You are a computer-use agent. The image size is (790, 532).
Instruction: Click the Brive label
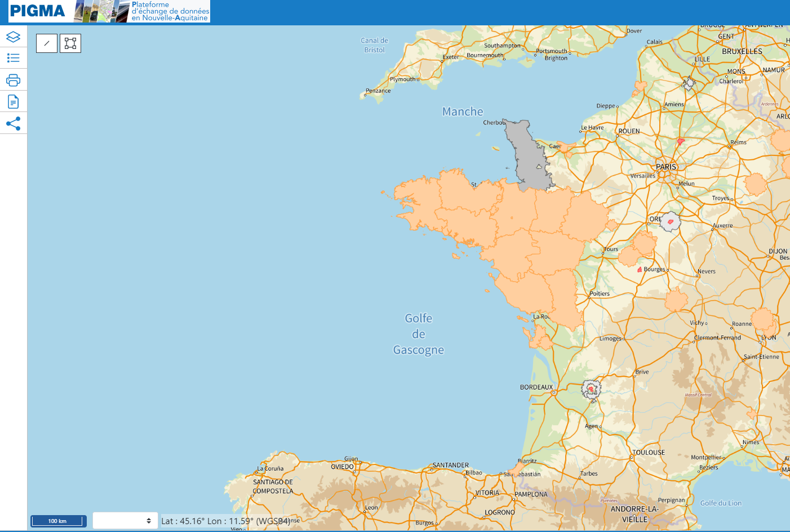pos(642,372)
